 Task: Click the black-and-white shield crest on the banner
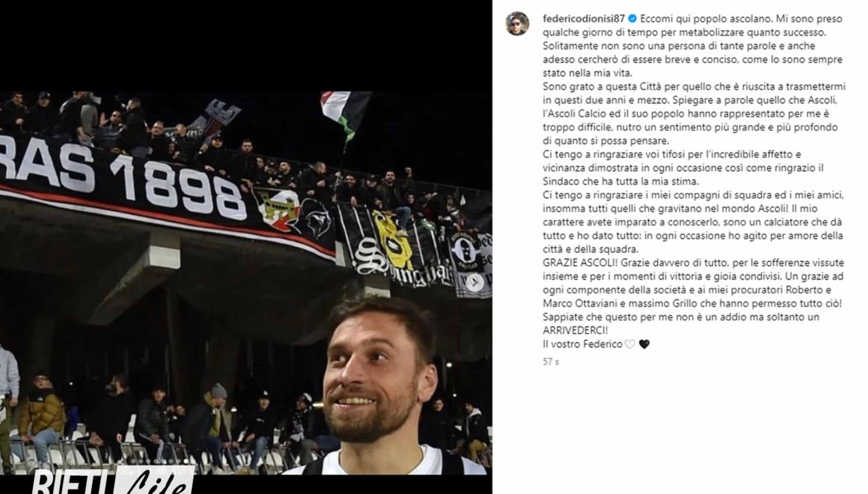pyautogui.click(x=277, y=209)
